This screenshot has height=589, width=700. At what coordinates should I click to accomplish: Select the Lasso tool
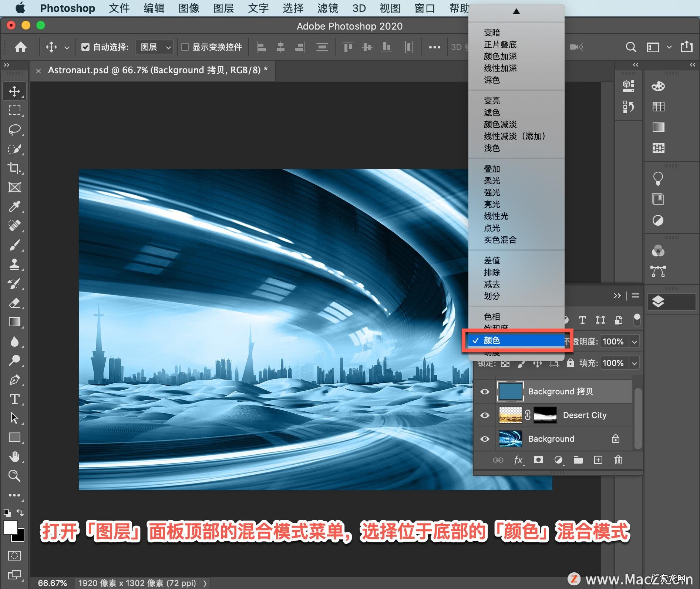tap(14, 129)
